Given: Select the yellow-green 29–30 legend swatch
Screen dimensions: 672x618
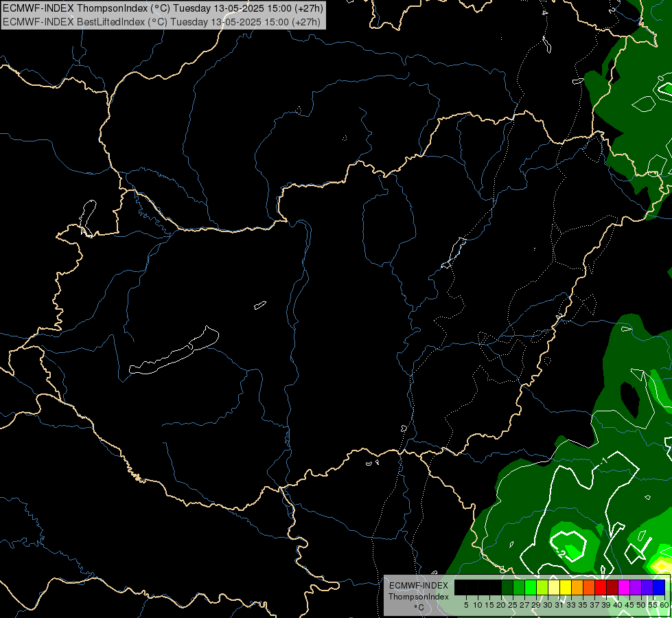Looking at the screenshot, I should [542, 587].
